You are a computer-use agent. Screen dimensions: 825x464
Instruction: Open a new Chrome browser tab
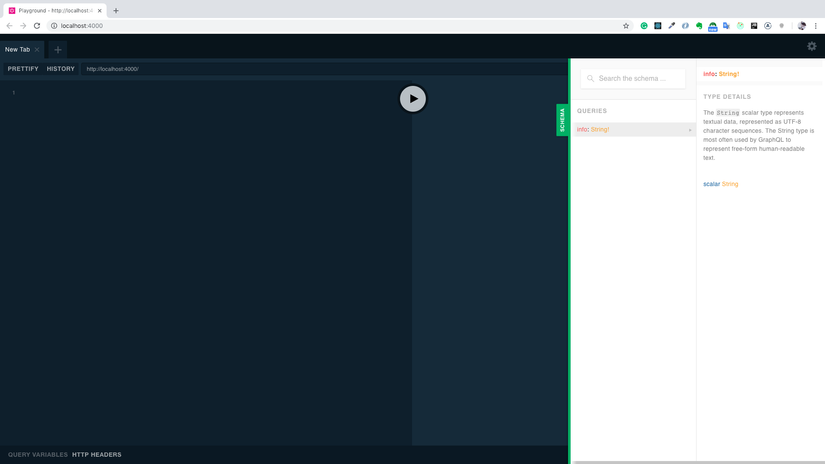click(116, 11)
